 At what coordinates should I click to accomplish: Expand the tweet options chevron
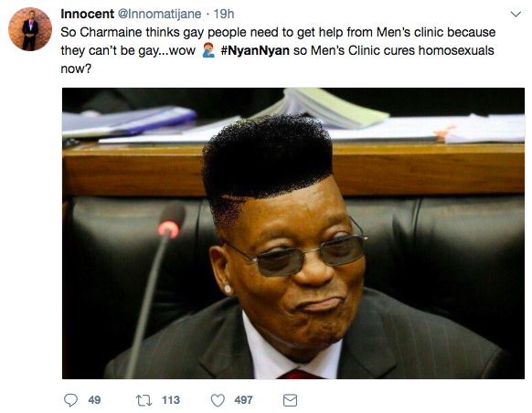[516, 15]
